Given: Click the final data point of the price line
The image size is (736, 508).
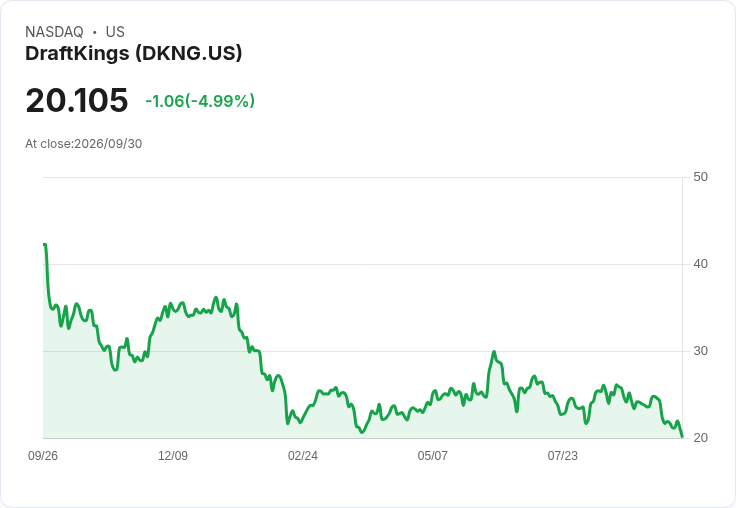Looking at the screenshot, I should 682,437.
